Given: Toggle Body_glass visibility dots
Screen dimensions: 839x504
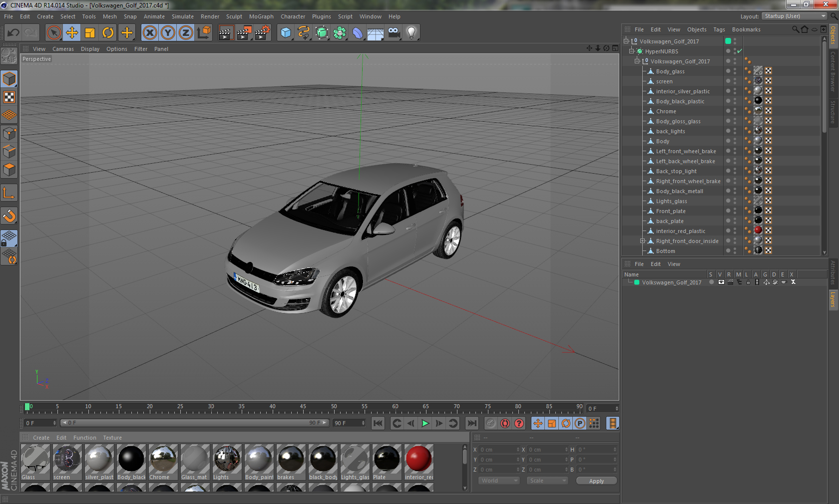Looking at the screenshot, I should pos(735,71).
